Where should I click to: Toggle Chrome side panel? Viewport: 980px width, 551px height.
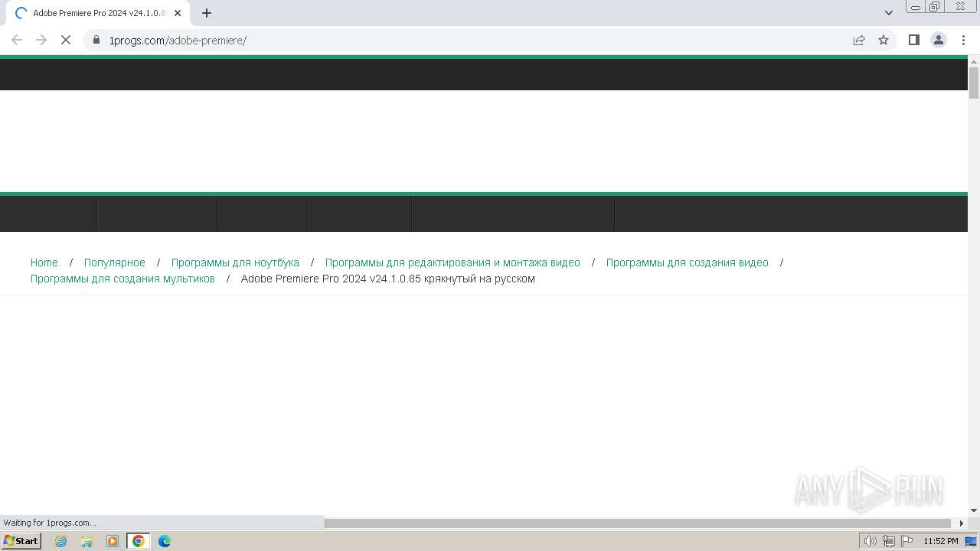tap(913, 40)
